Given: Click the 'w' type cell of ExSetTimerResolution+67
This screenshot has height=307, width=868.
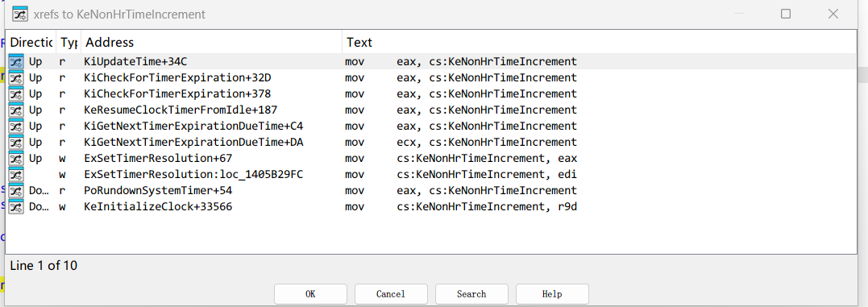Looking at the screenshot, I should pyautogui.click(x=63, y=159).
